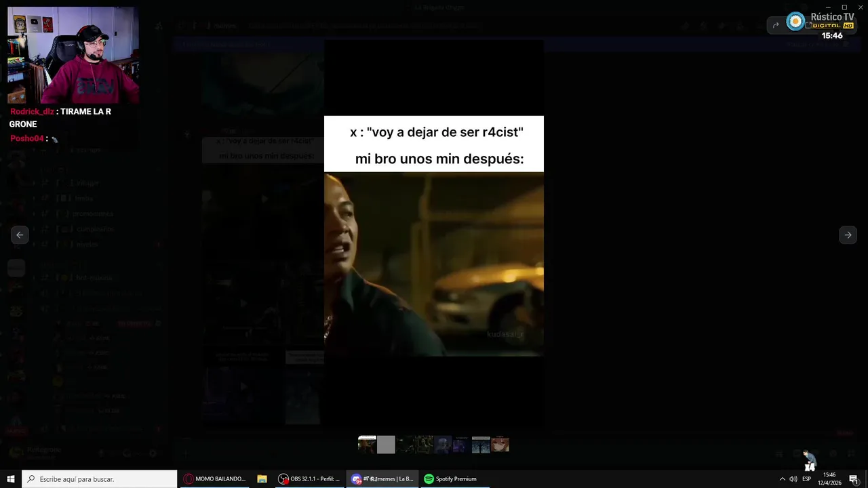Switch to OBS 32.1.1 taskbar window
This screenshot has height=488, width=868.
tap(309, 479)
